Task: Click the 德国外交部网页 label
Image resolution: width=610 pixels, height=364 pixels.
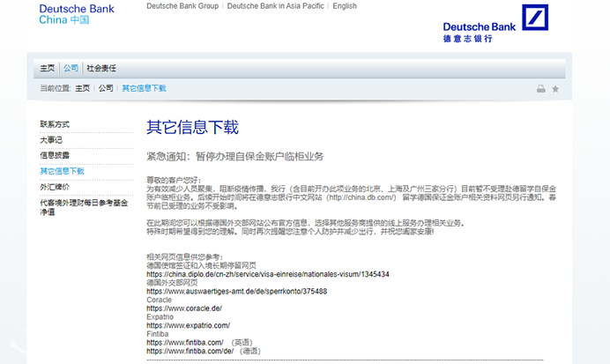Action: (x=172, y=283)
